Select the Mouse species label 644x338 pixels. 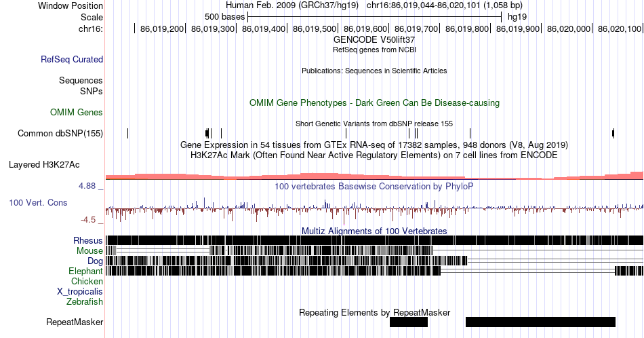click(x=89, y=251)
